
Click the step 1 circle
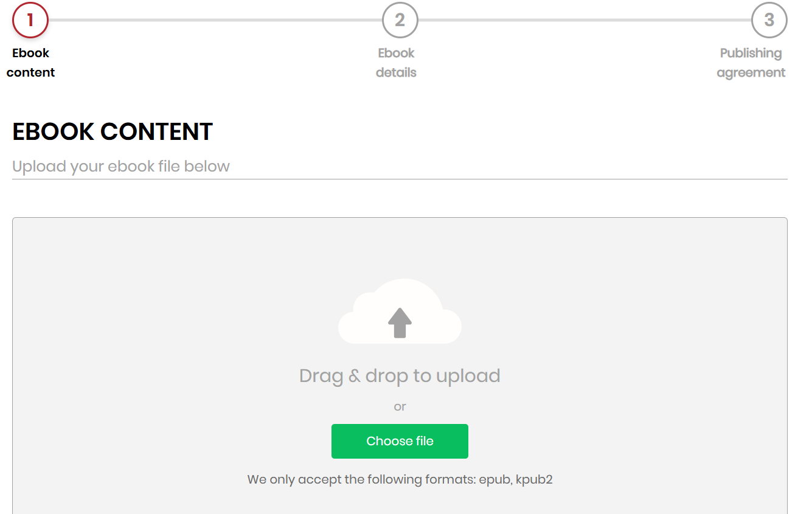(x=30, y=20)
